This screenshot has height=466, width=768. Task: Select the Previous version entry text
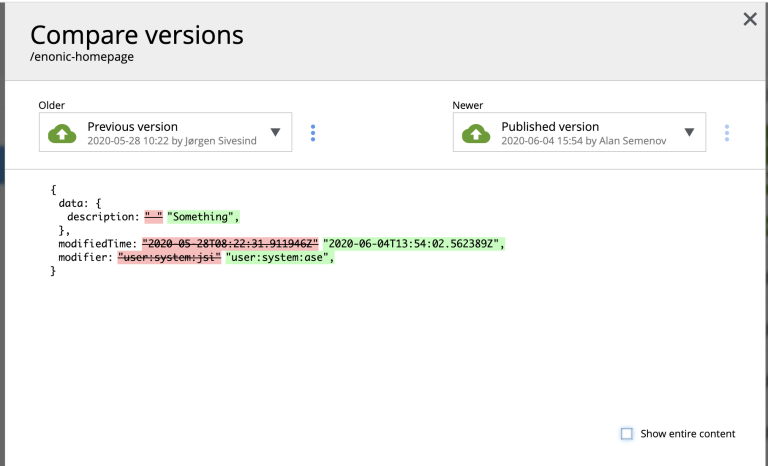pyautogui.click(x=133, y=126)
